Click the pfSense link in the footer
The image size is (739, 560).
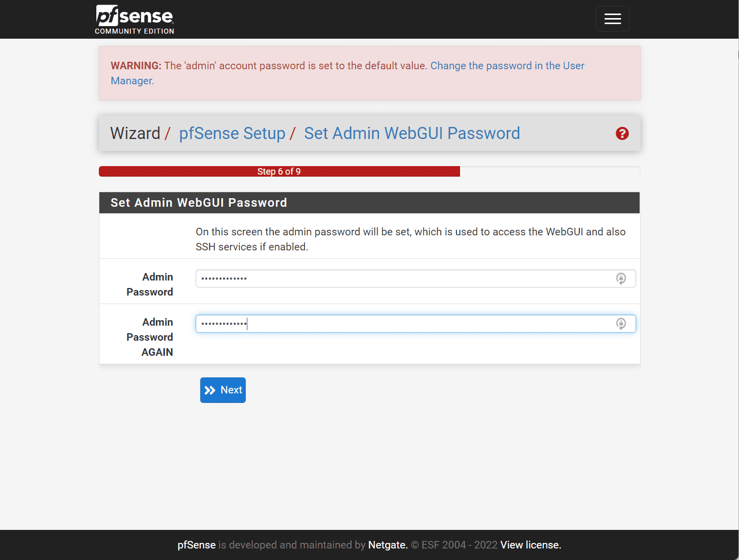tap(197, 545)
